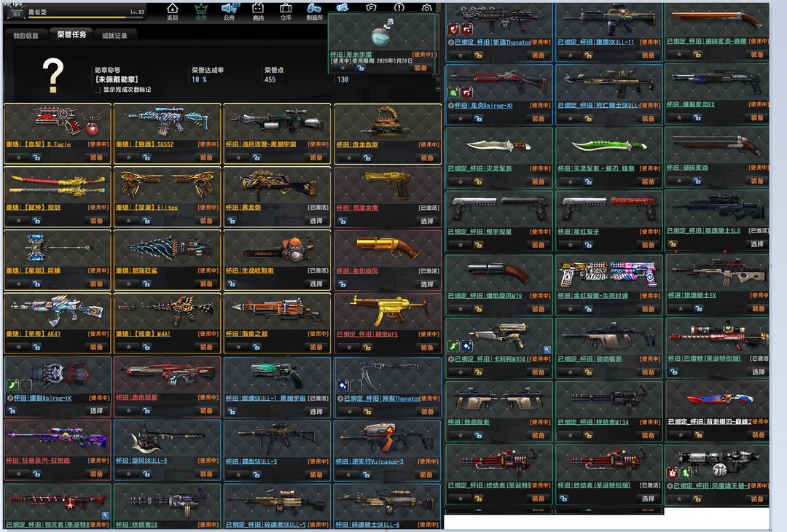This screenshot has height=532, width=787.
Task: Click the red skill badge on 斩魂Thanatos card
Action: pos(454,30)
